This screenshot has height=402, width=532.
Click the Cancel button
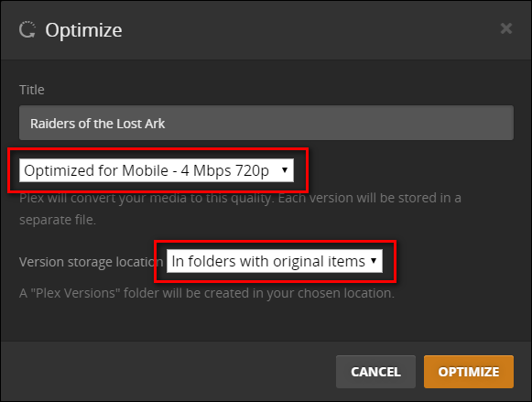pos(375,372)
